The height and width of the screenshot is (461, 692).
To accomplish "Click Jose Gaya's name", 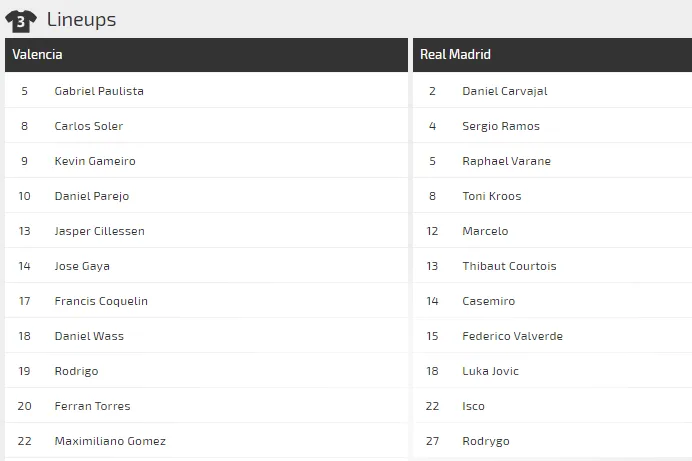I will tap(82, 266).
